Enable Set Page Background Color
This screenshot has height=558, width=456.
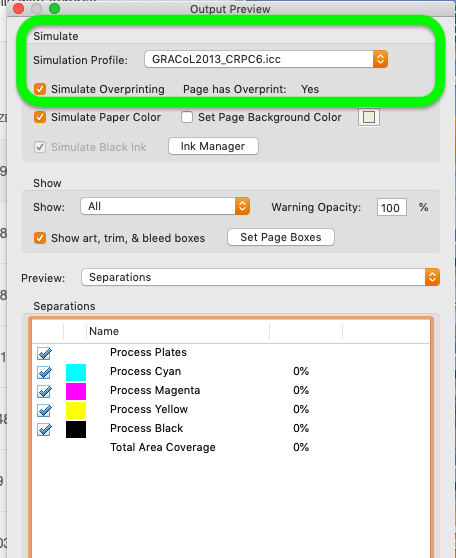click(187, 117)
